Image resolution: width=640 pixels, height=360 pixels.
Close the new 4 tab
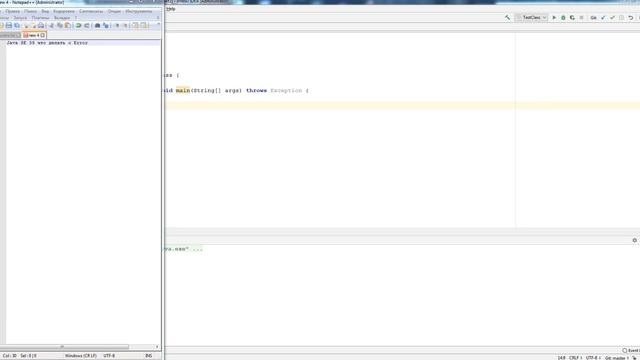(43, 35)
